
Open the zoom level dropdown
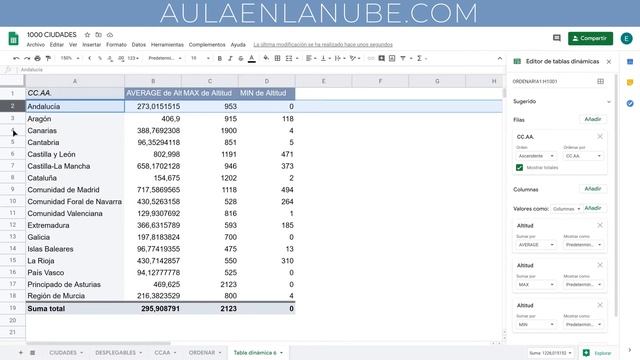[x=70, y=58]
